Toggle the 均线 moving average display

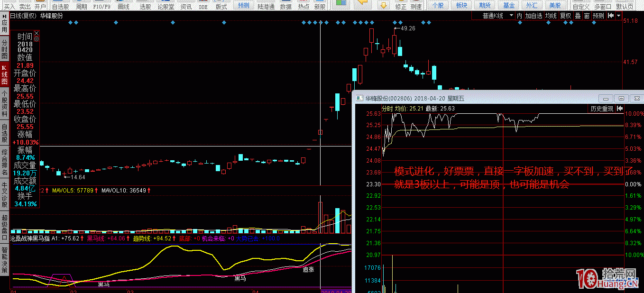[551, 16]
